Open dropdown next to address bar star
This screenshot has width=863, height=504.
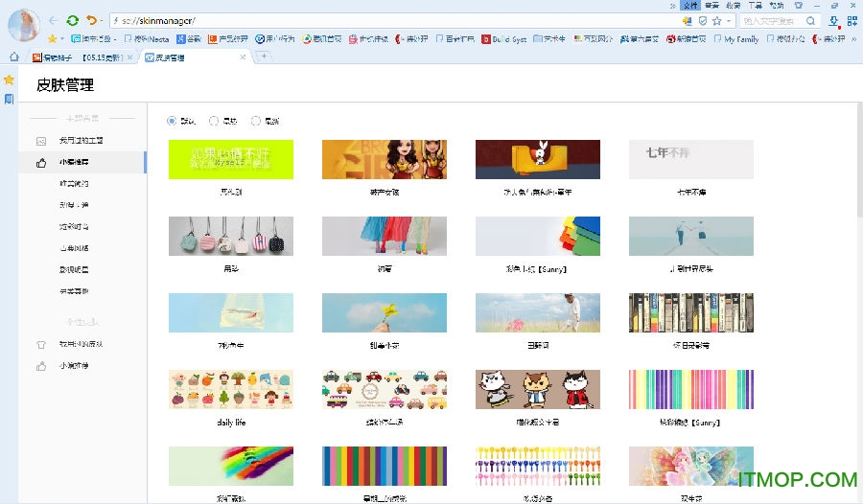(729, 20)
